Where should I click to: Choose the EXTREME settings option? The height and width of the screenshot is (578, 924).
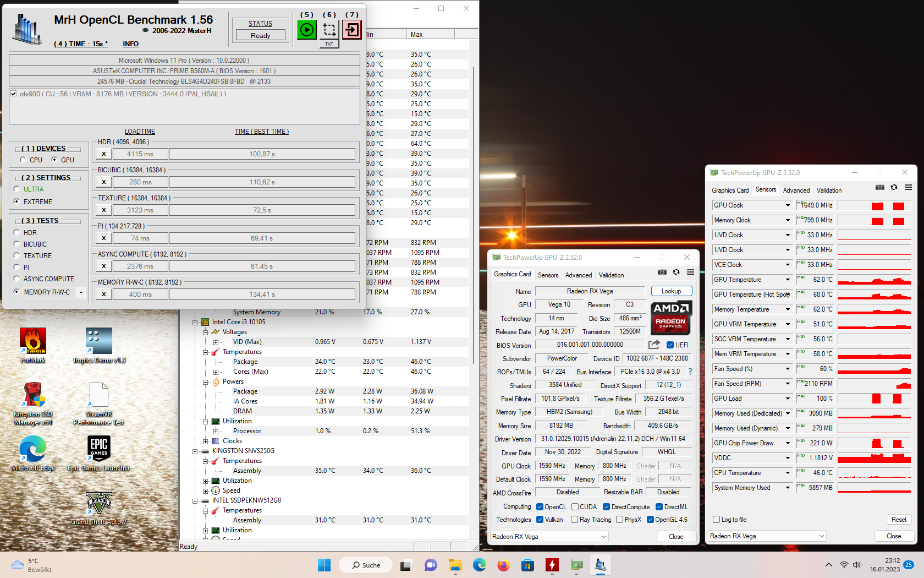(x=16, y=201)
